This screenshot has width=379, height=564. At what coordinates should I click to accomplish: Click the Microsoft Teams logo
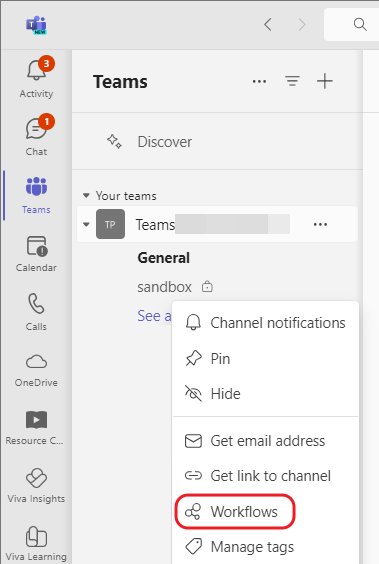pyautogui.click(x=36, y=25)
